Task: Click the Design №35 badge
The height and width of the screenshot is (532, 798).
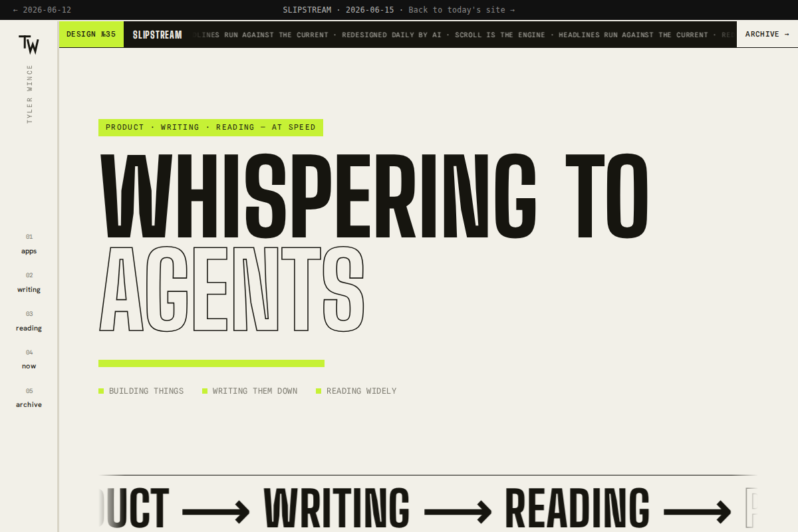Action: (91, 34)
